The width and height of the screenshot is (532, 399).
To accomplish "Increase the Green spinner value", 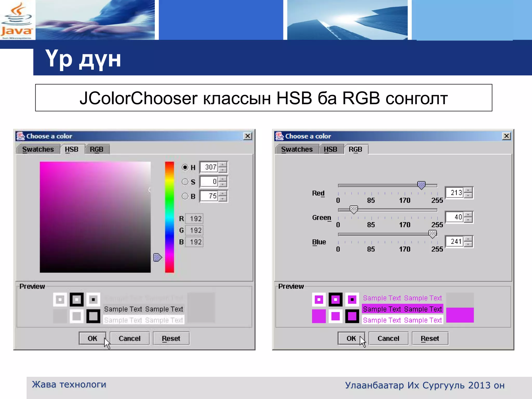I will click(468, 215).
